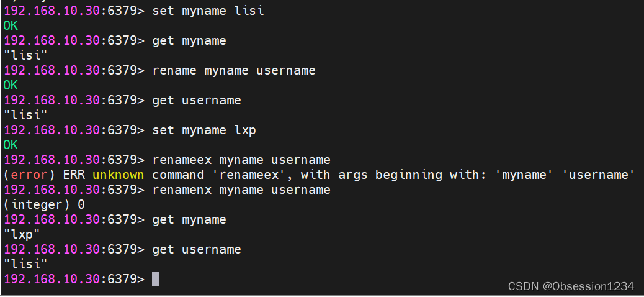Select the "lisi" output right above the rename command
Image resolution: width=644 pixels, height=297 pixels.
point(25,55)
